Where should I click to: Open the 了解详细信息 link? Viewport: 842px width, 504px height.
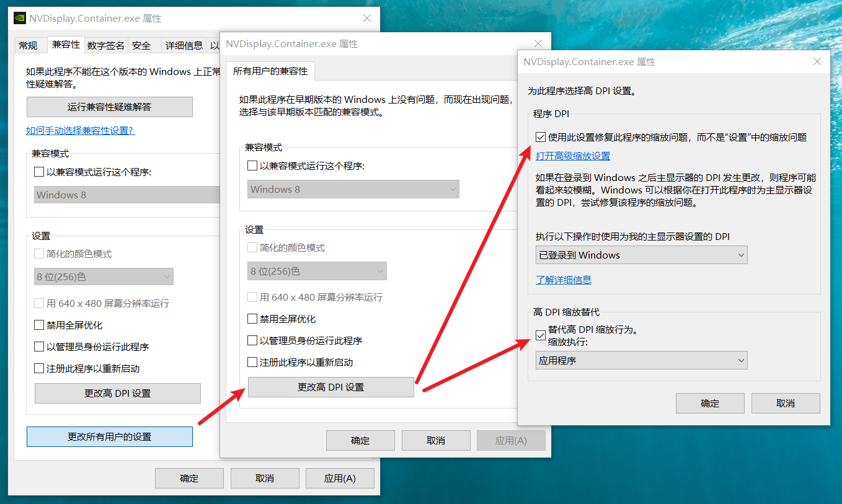coord(563,280)
